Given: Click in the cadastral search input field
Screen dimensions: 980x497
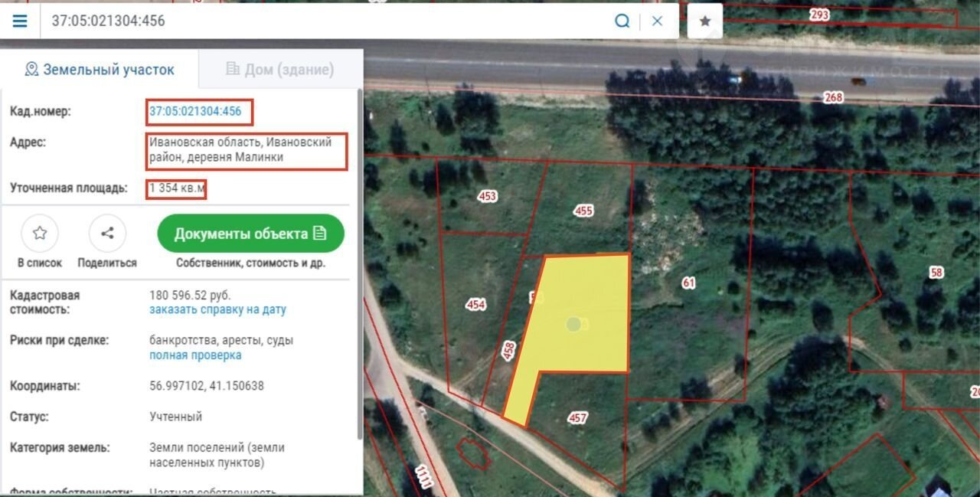Looking at the screenshot, I should 322,21.
